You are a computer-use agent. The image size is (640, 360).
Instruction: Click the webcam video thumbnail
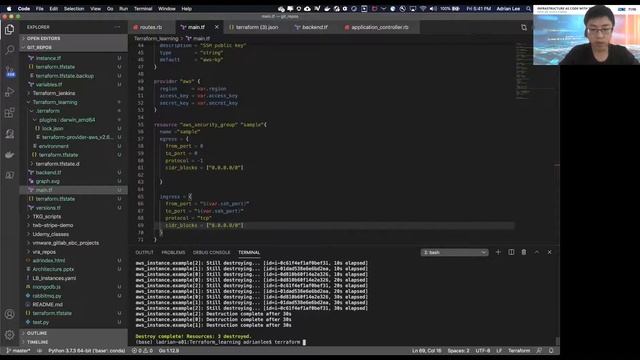click(586, 35)
